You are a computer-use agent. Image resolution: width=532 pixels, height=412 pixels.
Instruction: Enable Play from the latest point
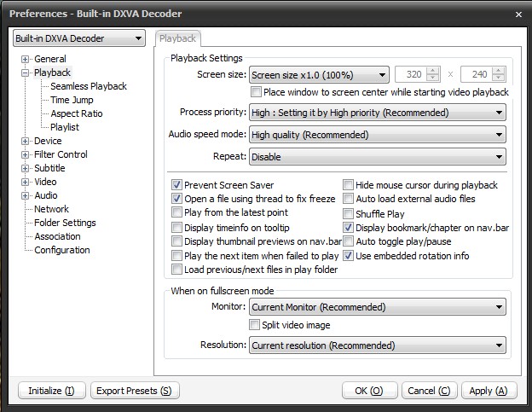pyautogui.click(x=176, y=212)
